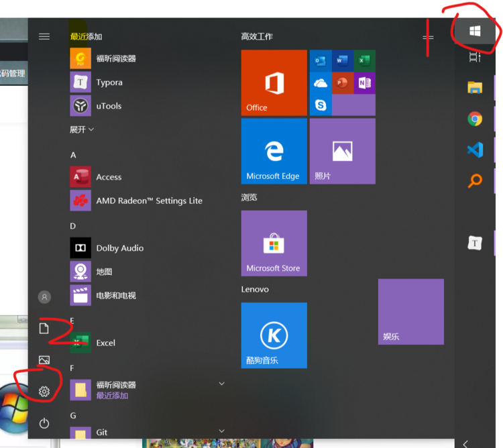This screenshot has height=448, width=503.
Task: Expand the 福昕阅读器 folder chevron
Action: 221,384
